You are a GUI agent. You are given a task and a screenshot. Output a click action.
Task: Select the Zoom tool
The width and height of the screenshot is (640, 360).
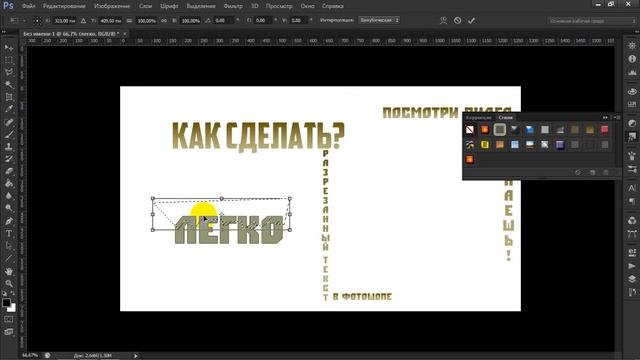tap(9, 283)
